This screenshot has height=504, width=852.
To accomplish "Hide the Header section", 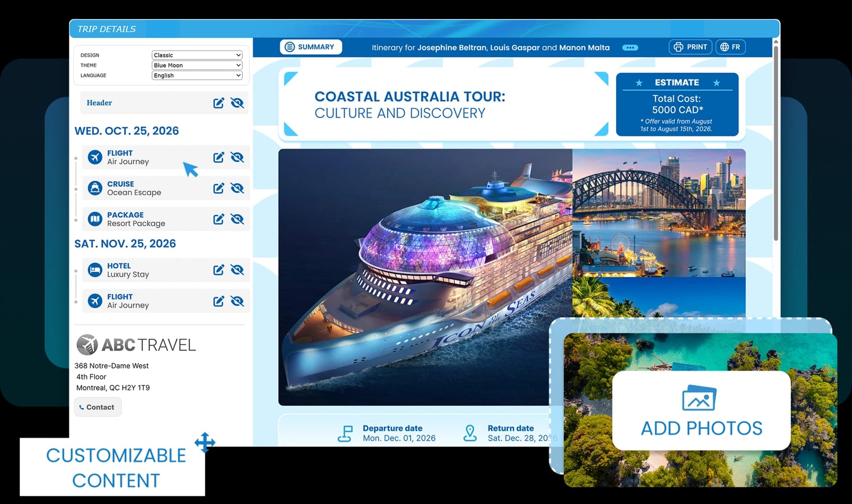I will (237, 103).
